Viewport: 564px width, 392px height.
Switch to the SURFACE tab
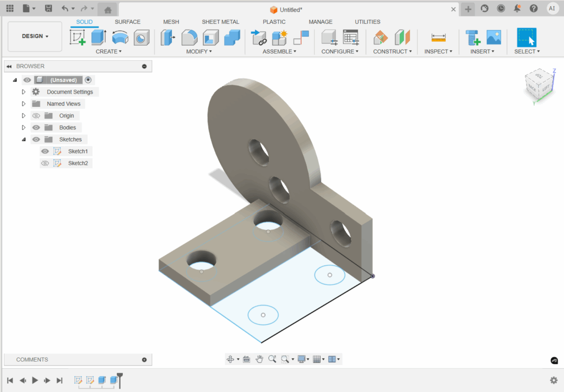click(x=127, y=22)
